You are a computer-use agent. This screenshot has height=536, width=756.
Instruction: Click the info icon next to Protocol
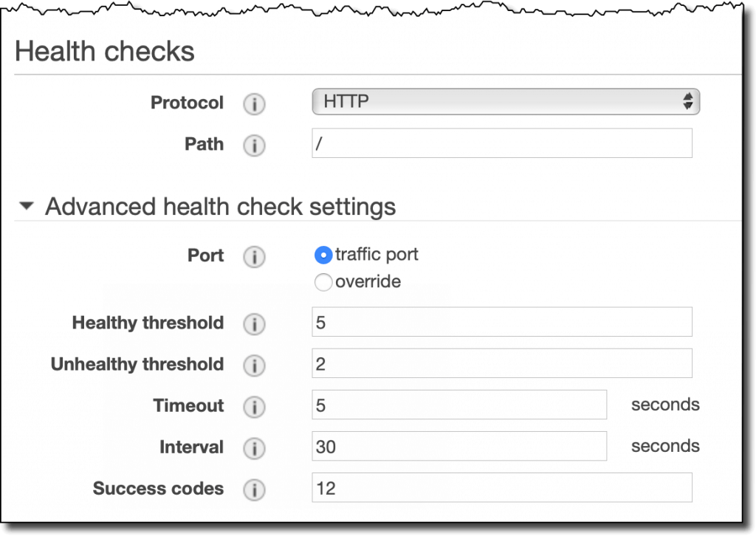(254, 103)
